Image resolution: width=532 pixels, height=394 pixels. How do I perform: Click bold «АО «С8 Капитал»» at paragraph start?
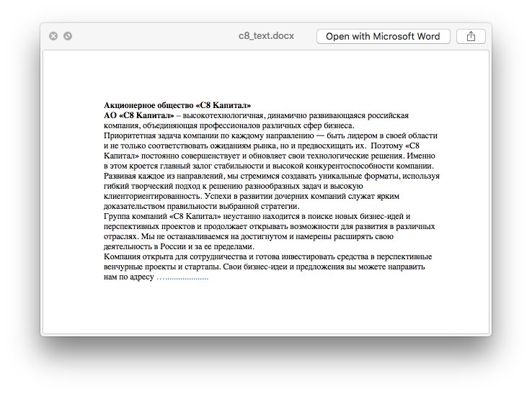138,115
